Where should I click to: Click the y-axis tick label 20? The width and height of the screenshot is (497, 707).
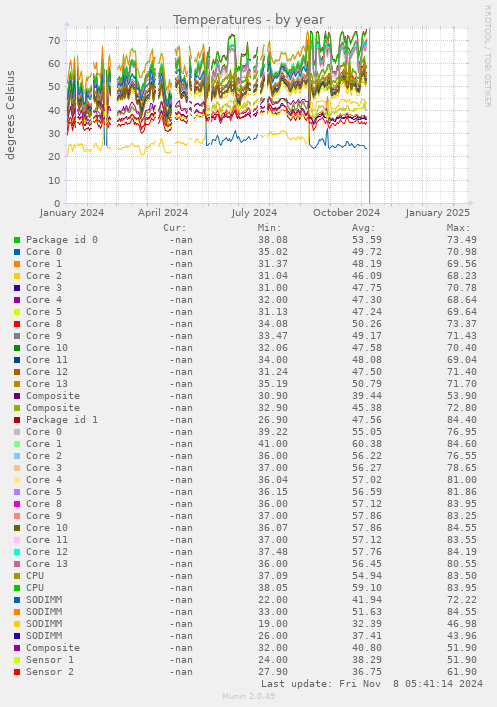54,156
